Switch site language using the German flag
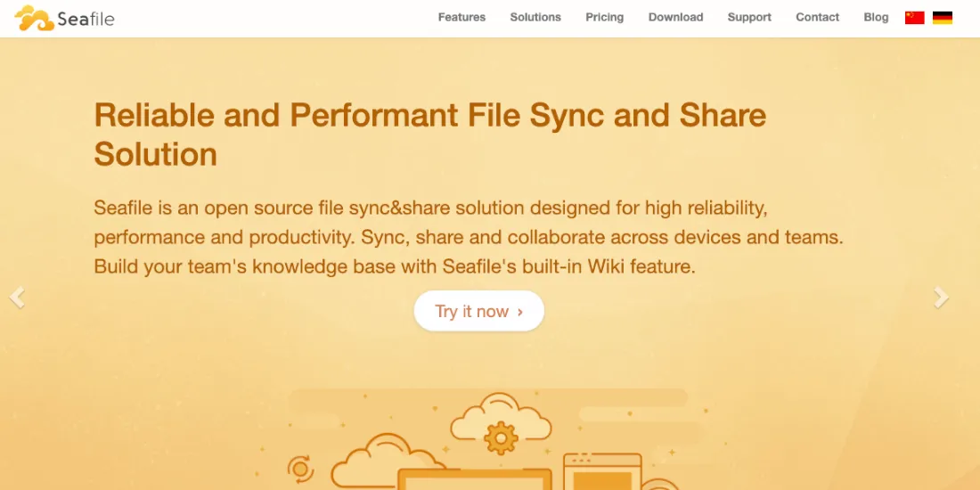 point(942,18)
